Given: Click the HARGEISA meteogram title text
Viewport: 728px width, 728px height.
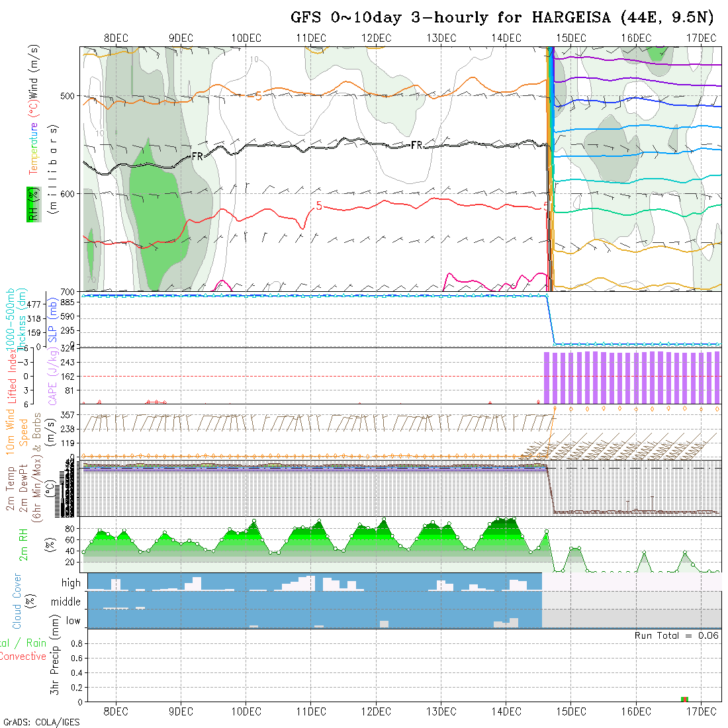Looking at the screenshot, I should tap(502, 18).
